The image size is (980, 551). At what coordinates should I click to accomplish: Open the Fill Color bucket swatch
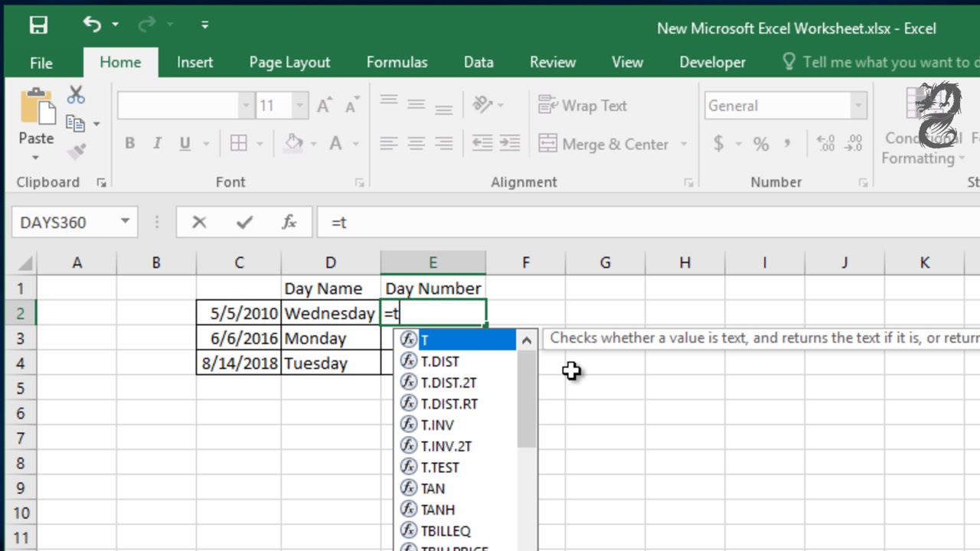(x=294, y=143)
